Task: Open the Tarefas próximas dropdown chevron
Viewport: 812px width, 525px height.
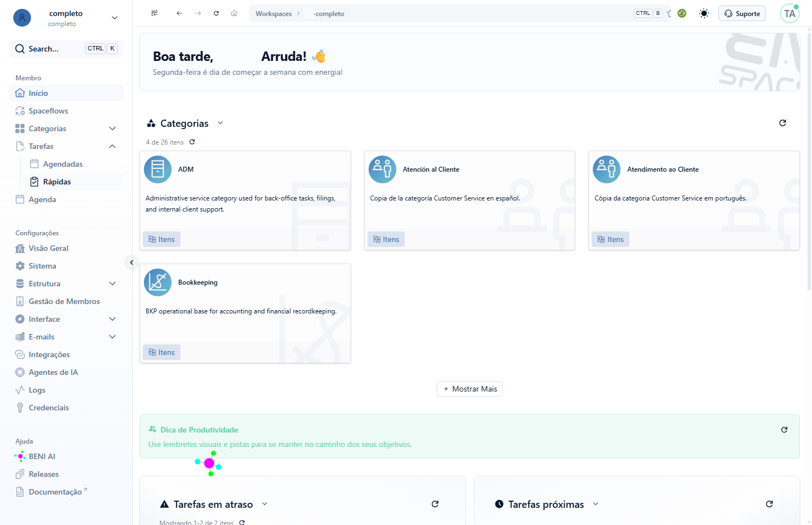Action: point(596,504)
